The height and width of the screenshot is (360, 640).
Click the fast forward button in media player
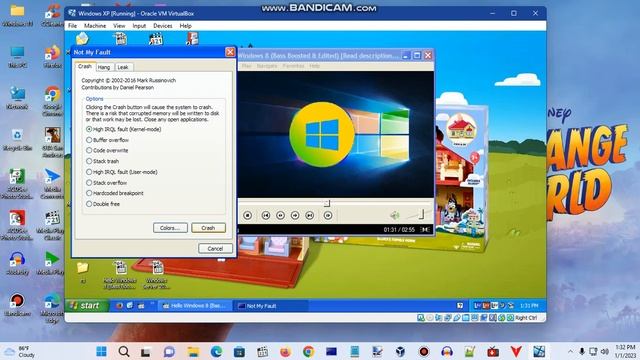tap(295, 215)
